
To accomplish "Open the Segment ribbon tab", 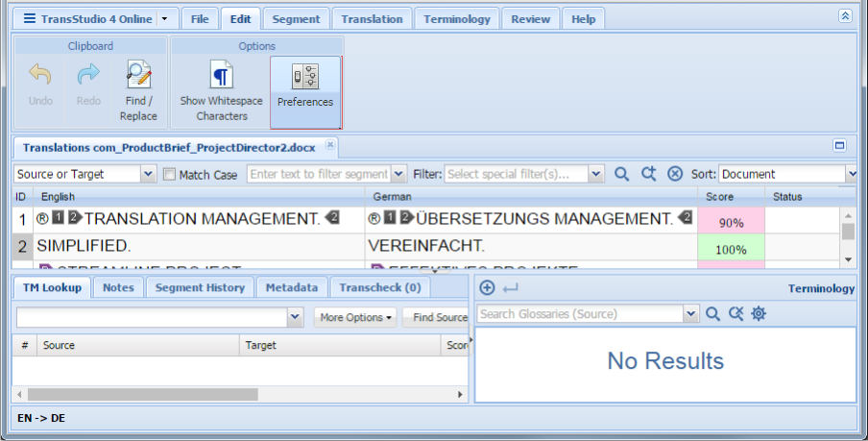I will [296, 19].
